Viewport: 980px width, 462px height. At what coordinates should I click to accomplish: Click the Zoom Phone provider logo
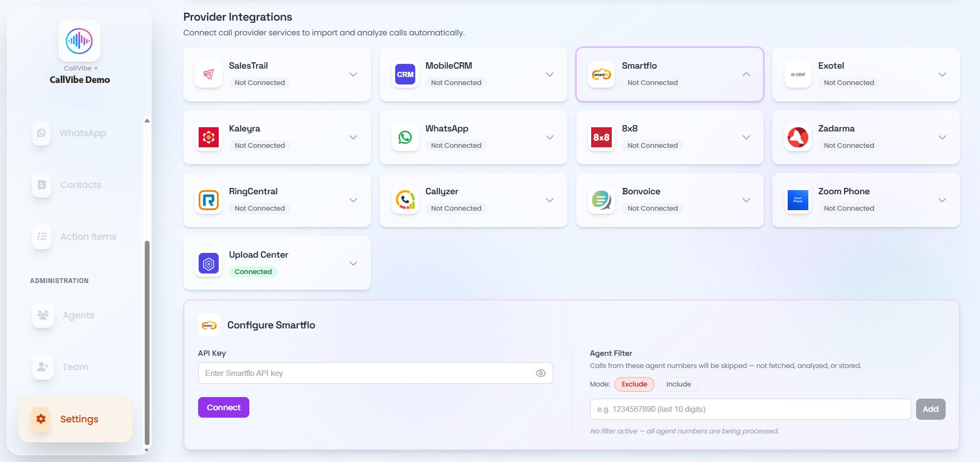pyautogui.click(x=798, y=200)
